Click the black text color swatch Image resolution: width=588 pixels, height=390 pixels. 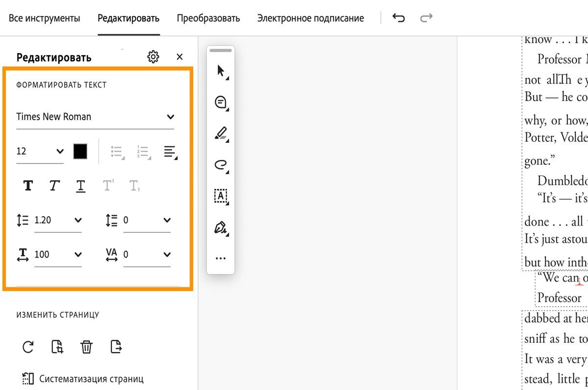click(80, 151)
